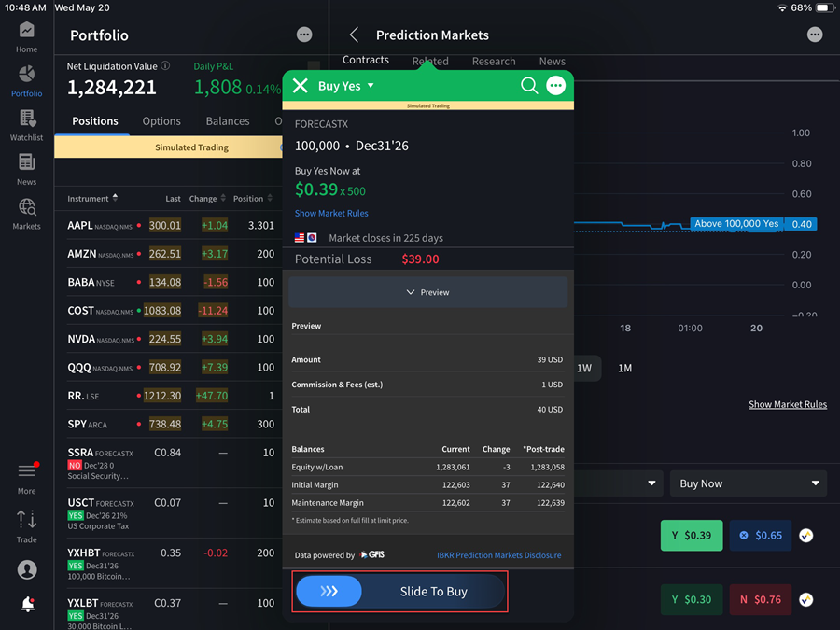Tap the Y $0.39 buy button
Viewport: 840px width, 630px height.
point(692,535)
